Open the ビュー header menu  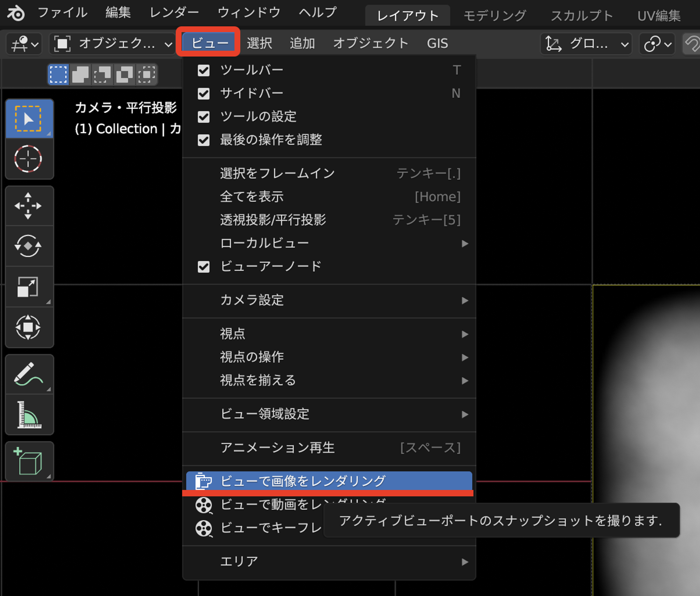coord(209,43)
